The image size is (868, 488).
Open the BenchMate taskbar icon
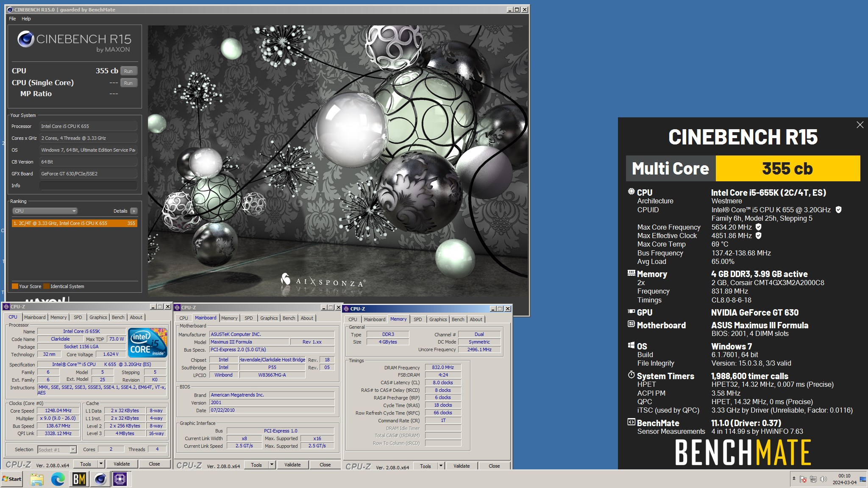(79, 479)
